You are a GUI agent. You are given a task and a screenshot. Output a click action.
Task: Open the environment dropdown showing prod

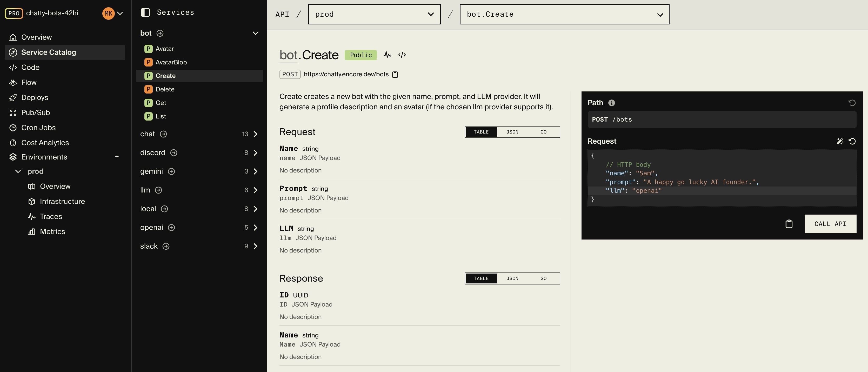click(x=374, y=14)
